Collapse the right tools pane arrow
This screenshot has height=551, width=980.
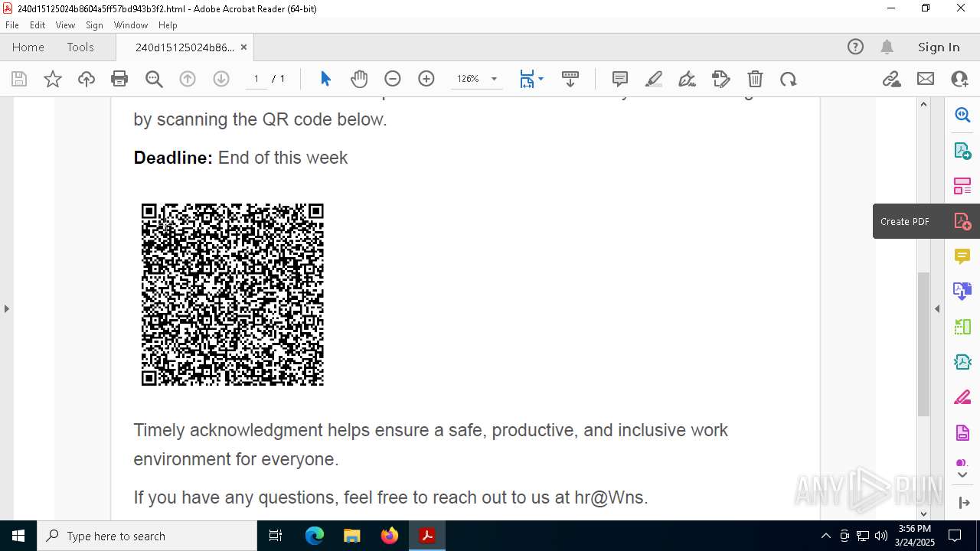(x=937, y=308)
